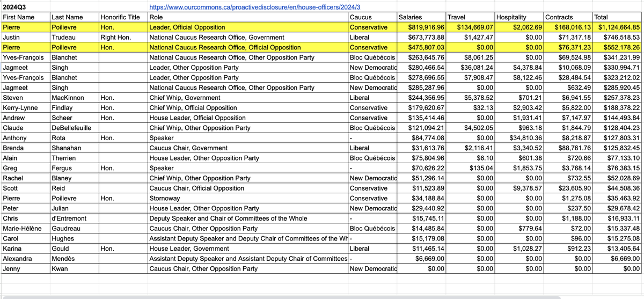
Task: Select the $127,803.31 total cell
Action: [617, 138]
